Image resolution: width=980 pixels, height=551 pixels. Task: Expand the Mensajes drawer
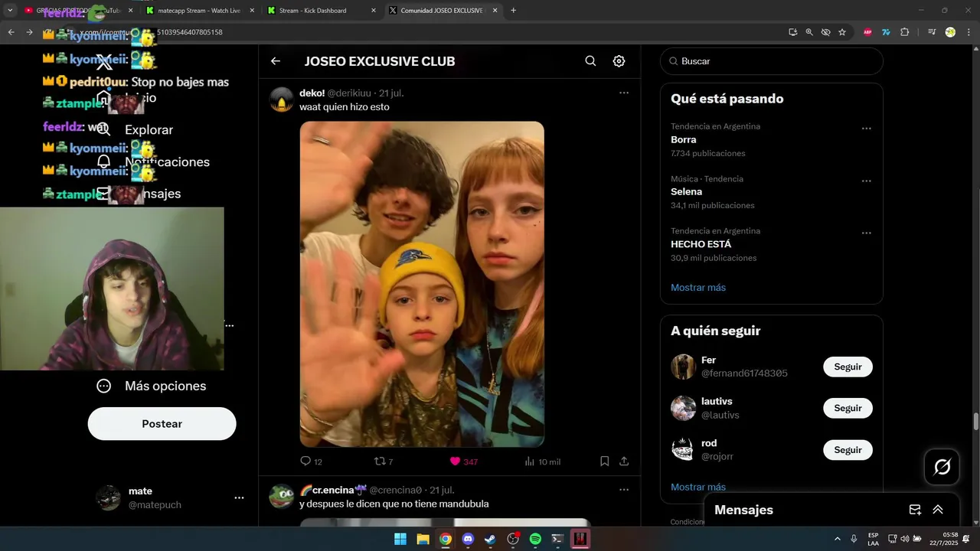(938, 510)
